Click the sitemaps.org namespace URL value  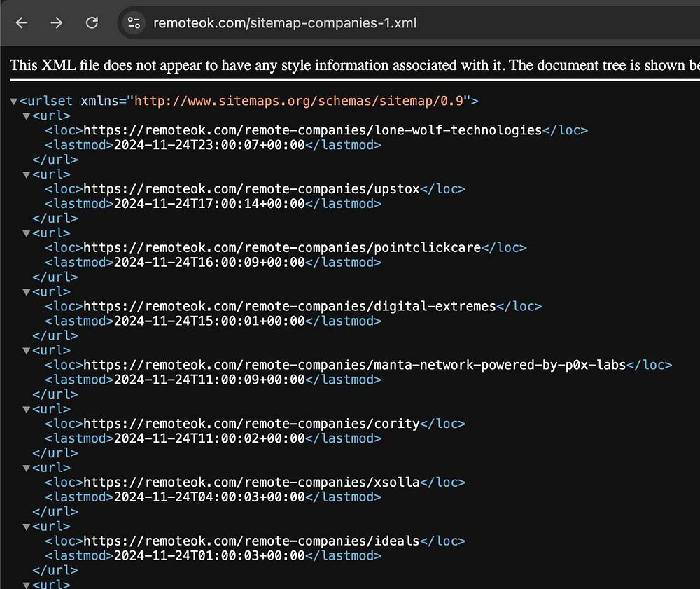[299, 101]
